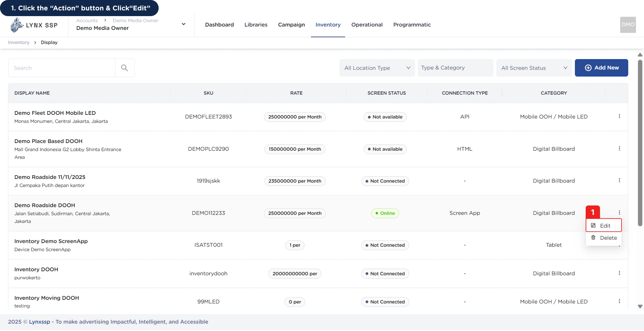
Task: Click the Inventory Demo ScreenApp name
Action: pos(51,241)
